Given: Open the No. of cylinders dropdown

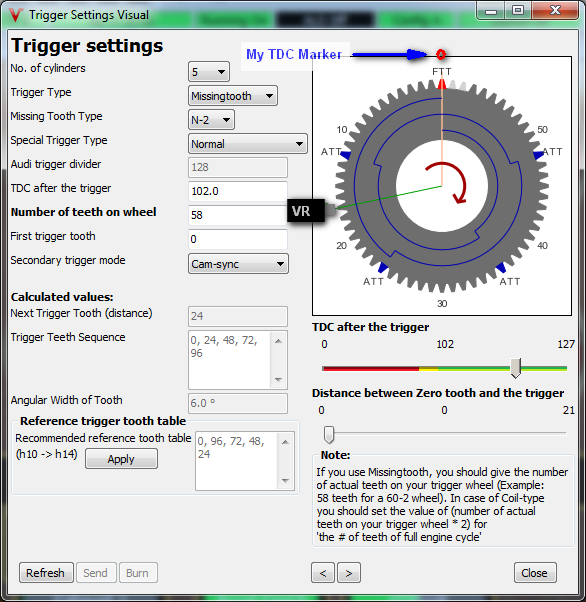Looking at the screenshot, I should tap(209, 71).
